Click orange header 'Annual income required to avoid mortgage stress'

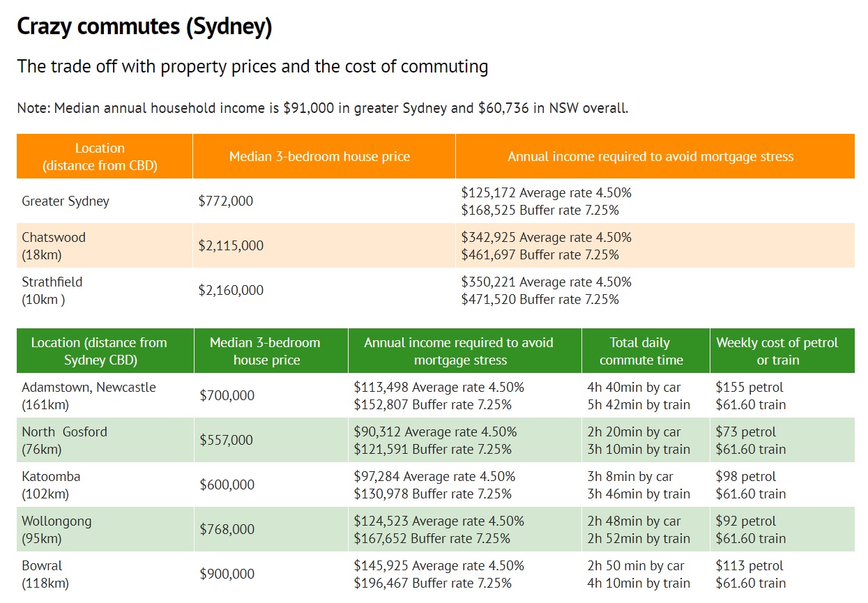click(655, 157)
